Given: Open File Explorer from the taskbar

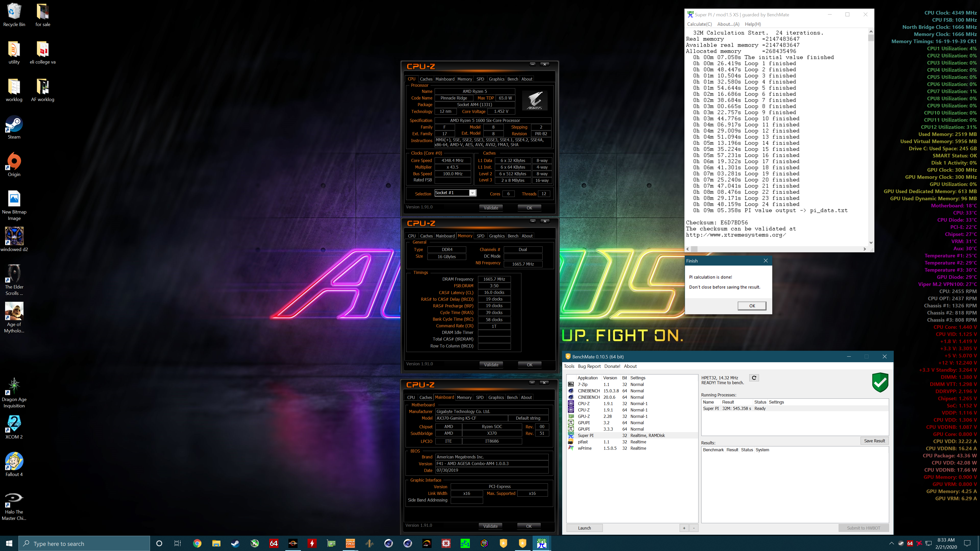Looking at the screenshot, I should (x=216, y=543).
